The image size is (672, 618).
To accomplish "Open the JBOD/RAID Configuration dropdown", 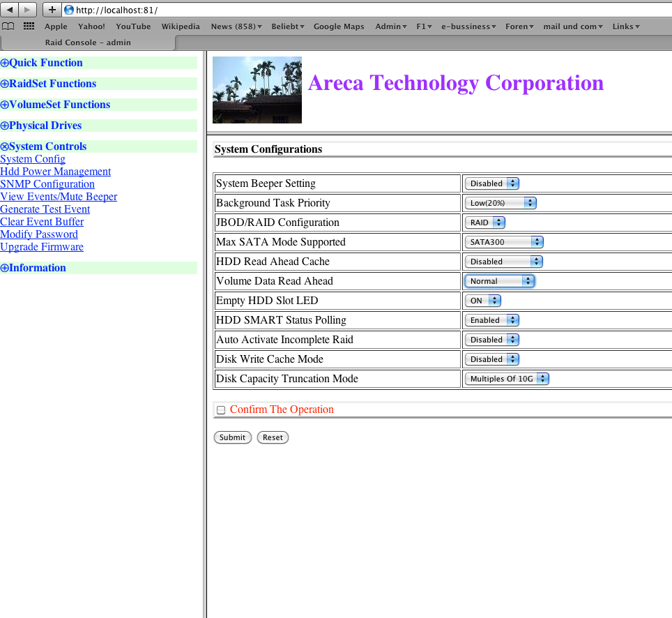I will pyautogui.click(x=485, y=223).
